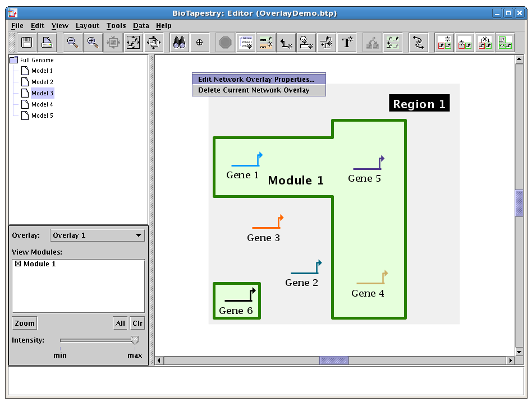Screen dimensions: 532x402
Task: Select Full Genome root node
Action: point(36,60)
